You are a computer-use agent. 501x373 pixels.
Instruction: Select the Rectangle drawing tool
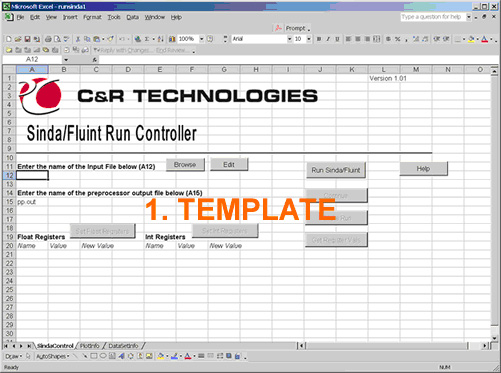94,356
